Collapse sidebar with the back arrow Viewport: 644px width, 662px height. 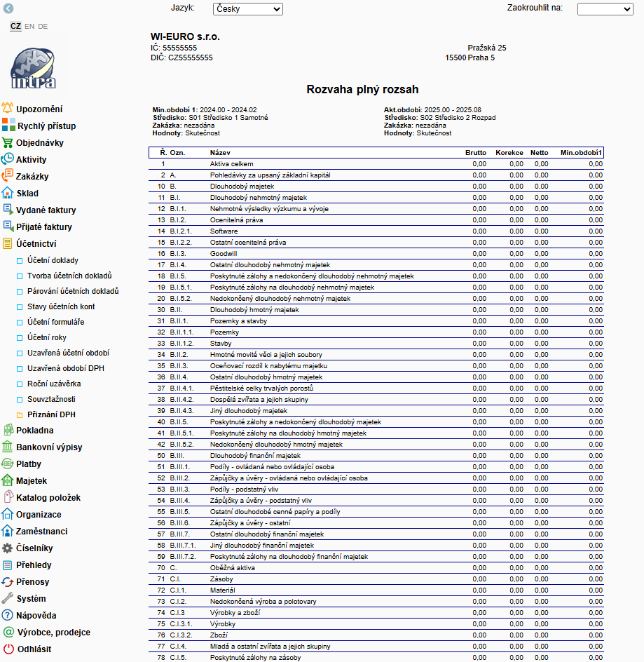[x=8, y=8]
